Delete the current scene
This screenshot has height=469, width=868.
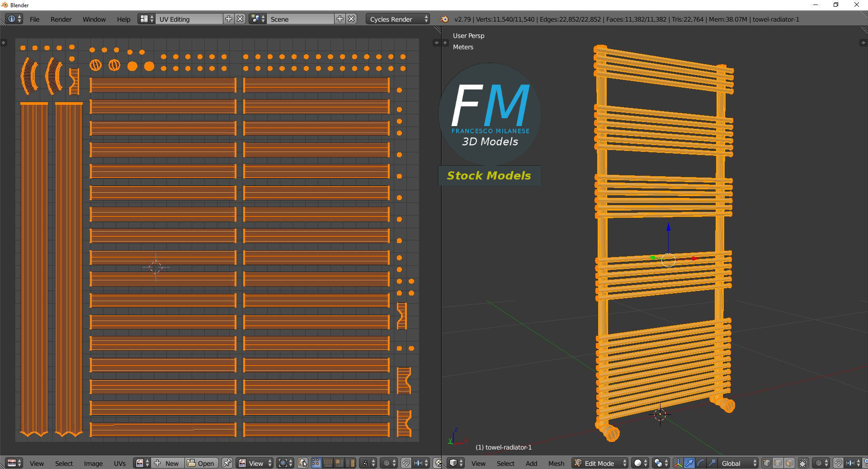(x=352, y=19)
